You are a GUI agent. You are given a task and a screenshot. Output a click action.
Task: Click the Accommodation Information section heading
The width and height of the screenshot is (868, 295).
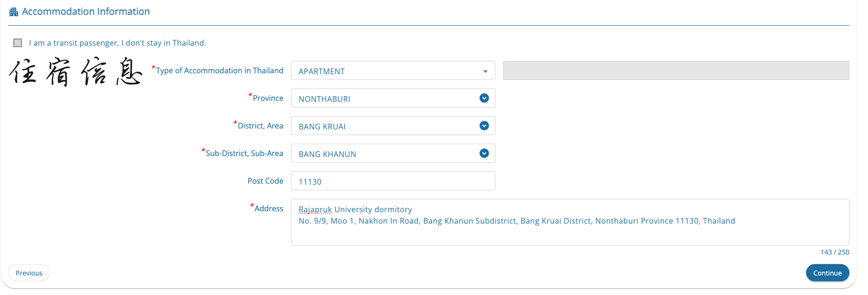tap(86, 11)
